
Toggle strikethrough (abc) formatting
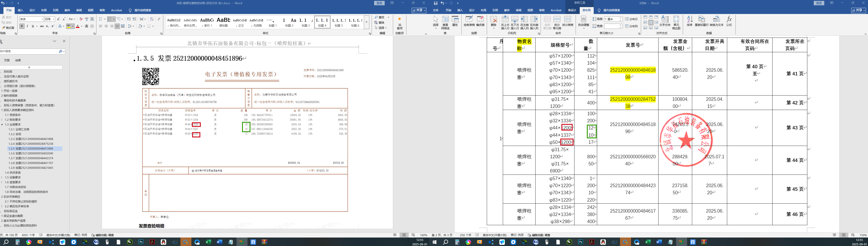42,26
